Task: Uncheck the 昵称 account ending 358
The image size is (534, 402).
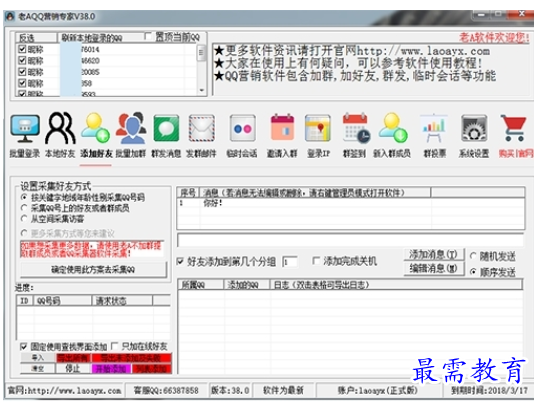Action: pos(22,83)
